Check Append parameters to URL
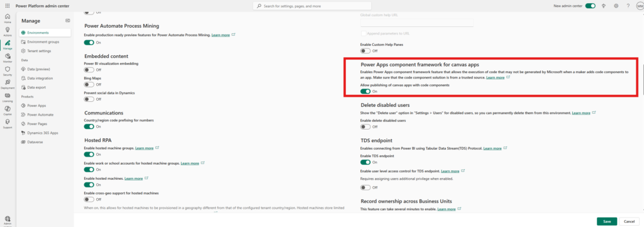Image resolution: width=644 pixels, height=227 pixels. 363,33
